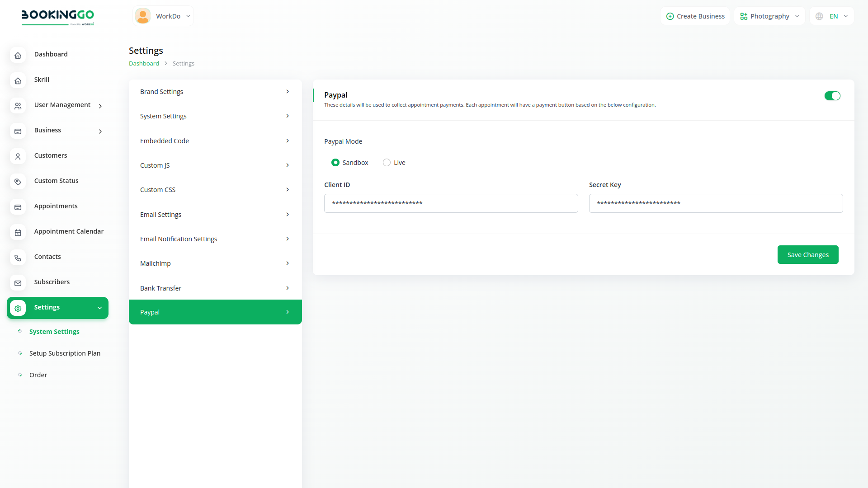
Task: Click the Custom Status tag icon
Action: pyautogui.click(x=18, y=182)
